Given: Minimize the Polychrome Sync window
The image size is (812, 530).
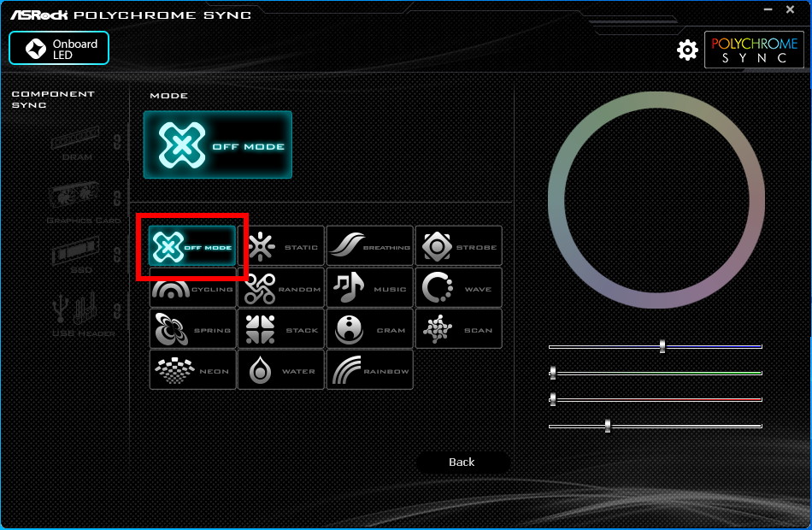Looking at the screenshot, I should [x=768, y=9].
